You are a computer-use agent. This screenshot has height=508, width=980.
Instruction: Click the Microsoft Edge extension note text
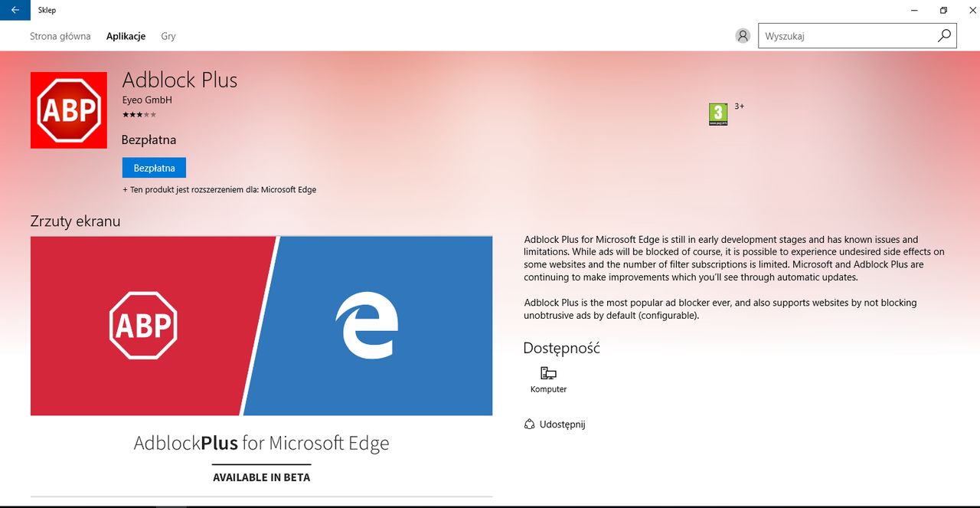220,189
